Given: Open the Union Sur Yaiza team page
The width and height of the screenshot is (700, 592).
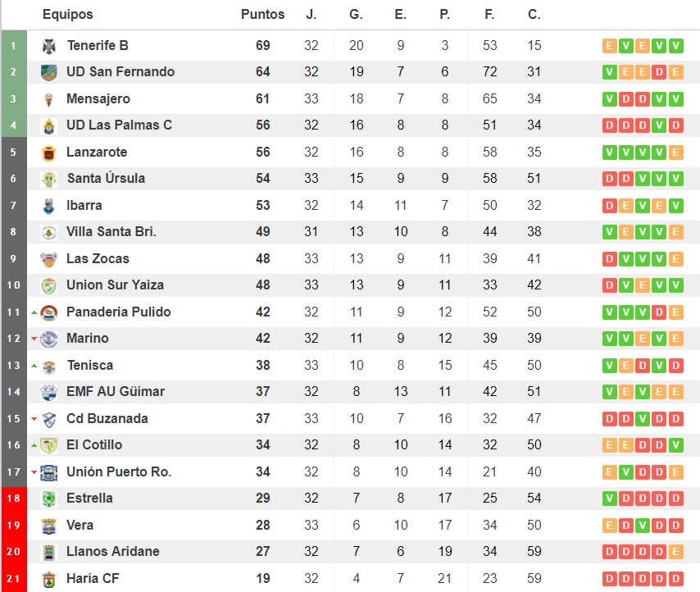Looking at the screenshot, I should click(x=115, y=285).
